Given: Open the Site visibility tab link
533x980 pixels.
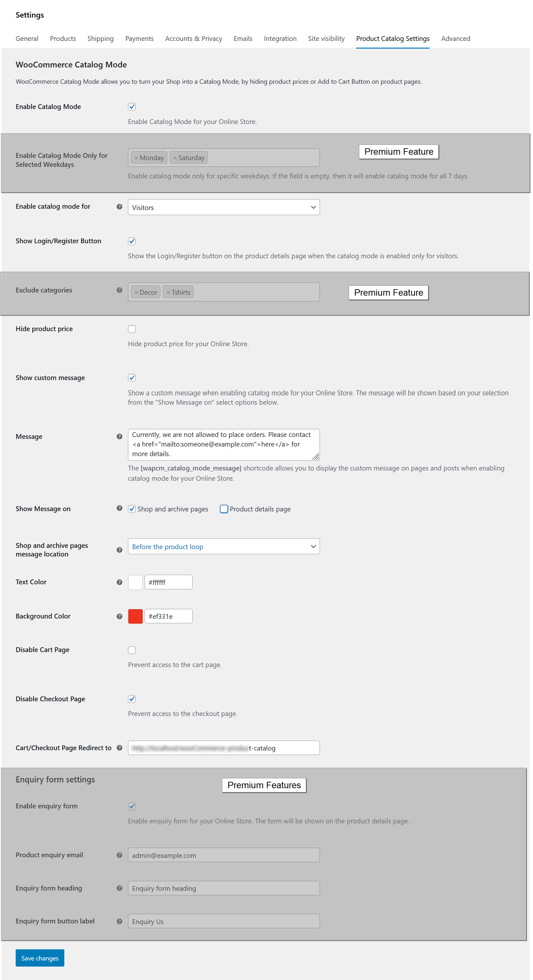Looking at the screenshot, I should [x=326, y=39].
